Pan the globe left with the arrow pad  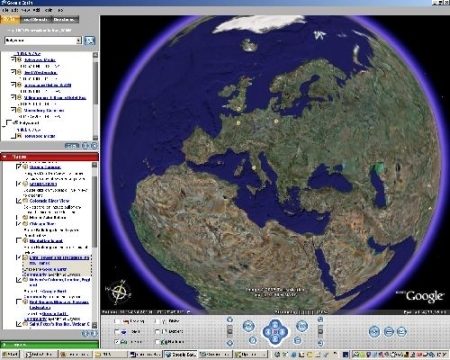coord(267,332)
